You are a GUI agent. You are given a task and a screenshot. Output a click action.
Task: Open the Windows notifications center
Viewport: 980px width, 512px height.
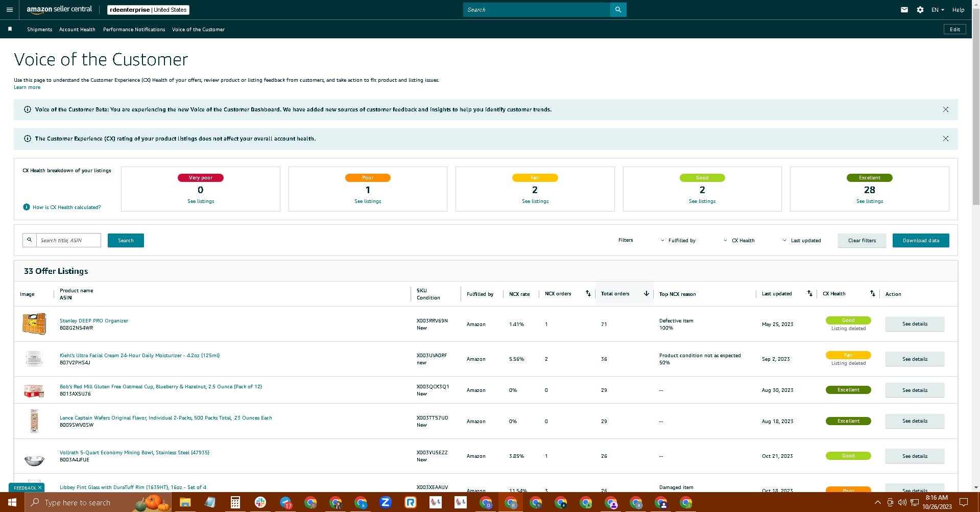coord(964,502)
